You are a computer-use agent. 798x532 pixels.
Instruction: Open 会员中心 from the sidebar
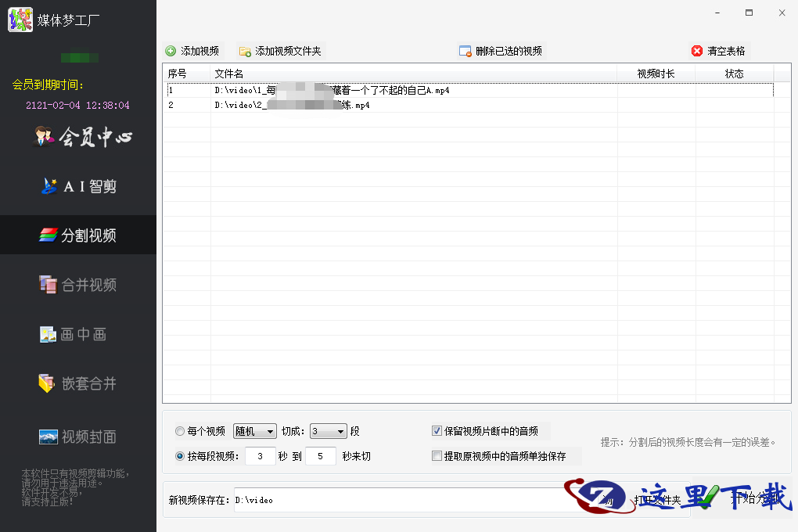(x=83, y=138)
